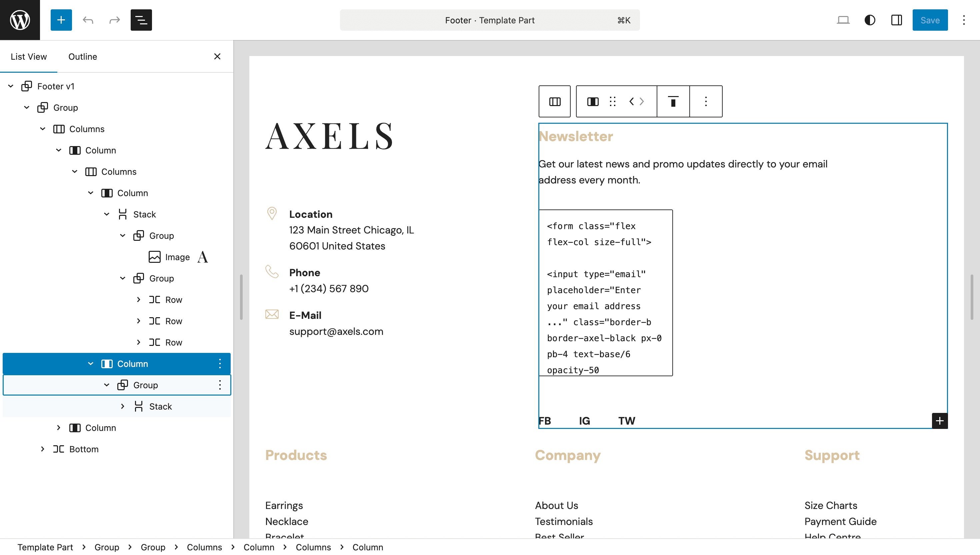Click the WordPress logo icon
This screenshot has height=555, width=980.
20,20
